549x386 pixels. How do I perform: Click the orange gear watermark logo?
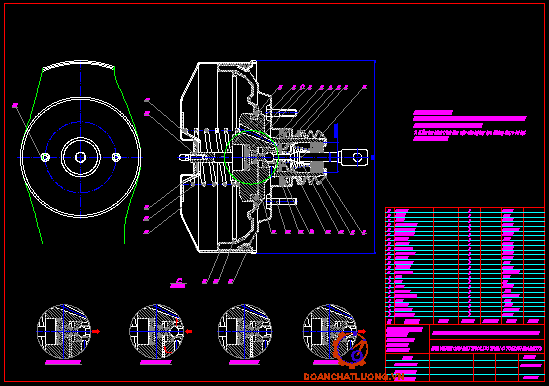coord(351,349)
